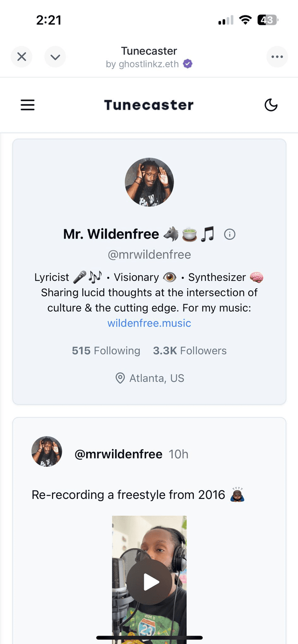This screenshot has width=298, height=644.
Task: Close the Tunecaster mini app with X
Action: pyautogui.click(x=21, y=56)
